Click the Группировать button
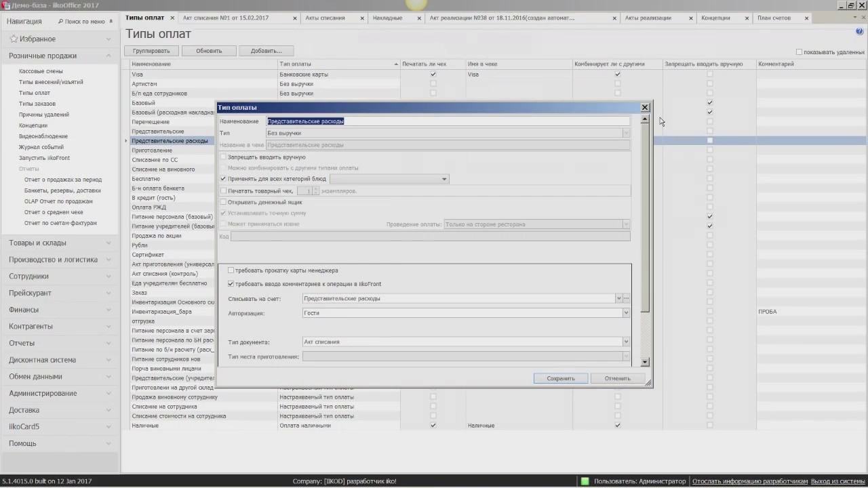The height and width of the screenshot is (488, 868). [x=151, y=51]
